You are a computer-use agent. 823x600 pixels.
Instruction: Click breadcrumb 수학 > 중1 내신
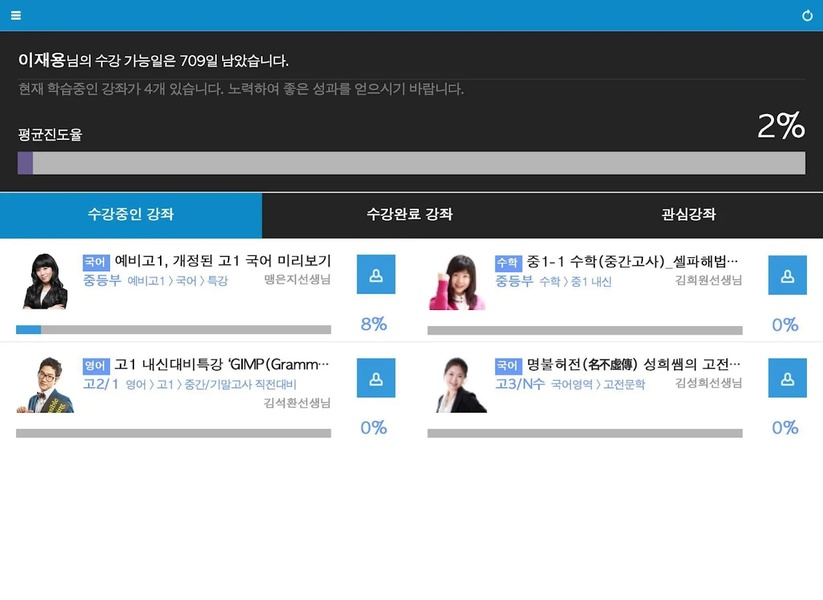575,282
